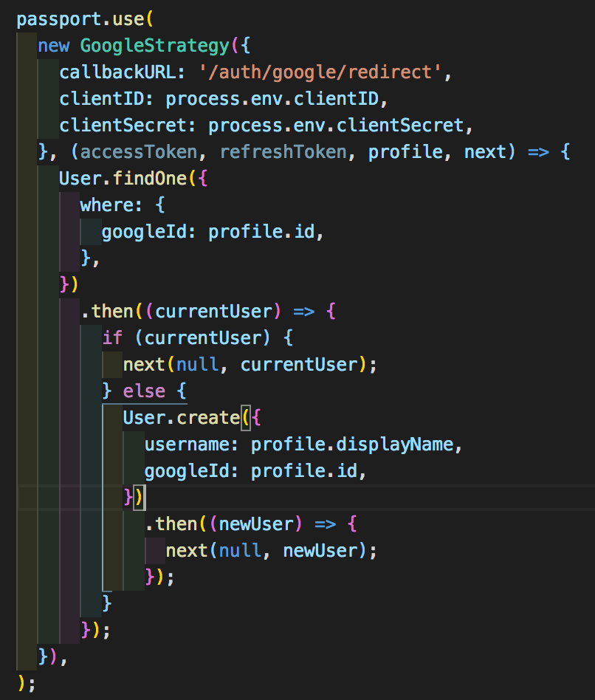Click the "create" method name
This screenshot has height=700, width=595.
208,418
